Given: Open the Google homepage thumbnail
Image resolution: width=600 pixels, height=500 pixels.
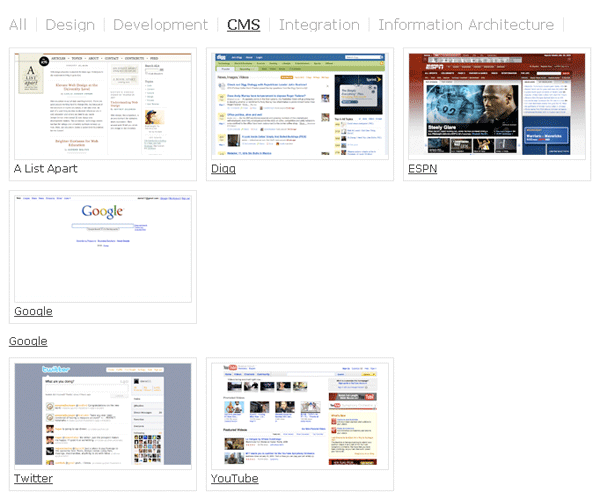Looking at the screenshot, I should coord(103,249).
